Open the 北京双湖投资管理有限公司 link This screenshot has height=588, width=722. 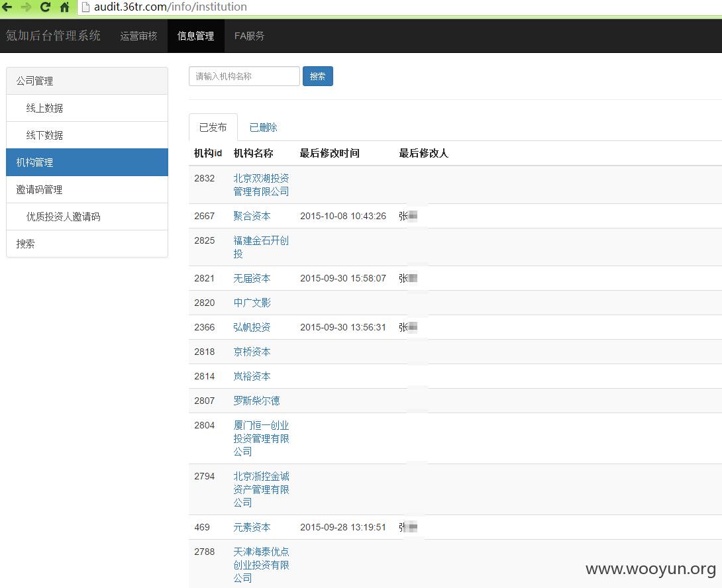pos(261,185)
